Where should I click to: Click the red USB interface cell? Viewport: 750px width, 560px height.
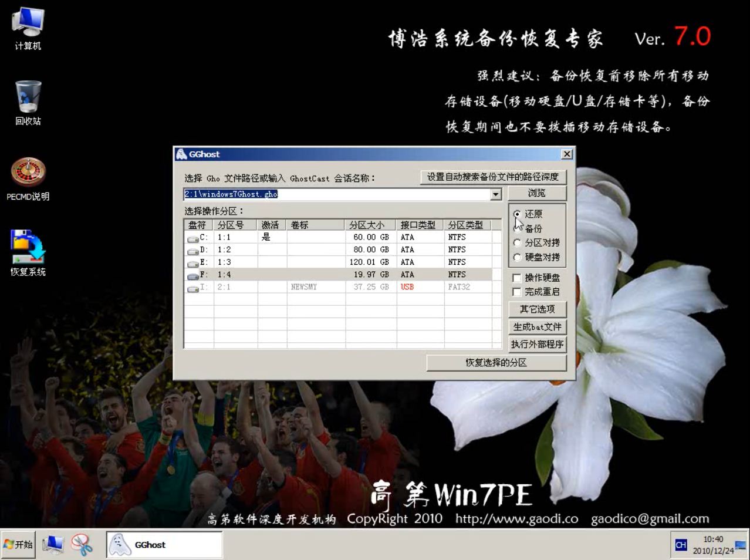(x=420, y=287)
